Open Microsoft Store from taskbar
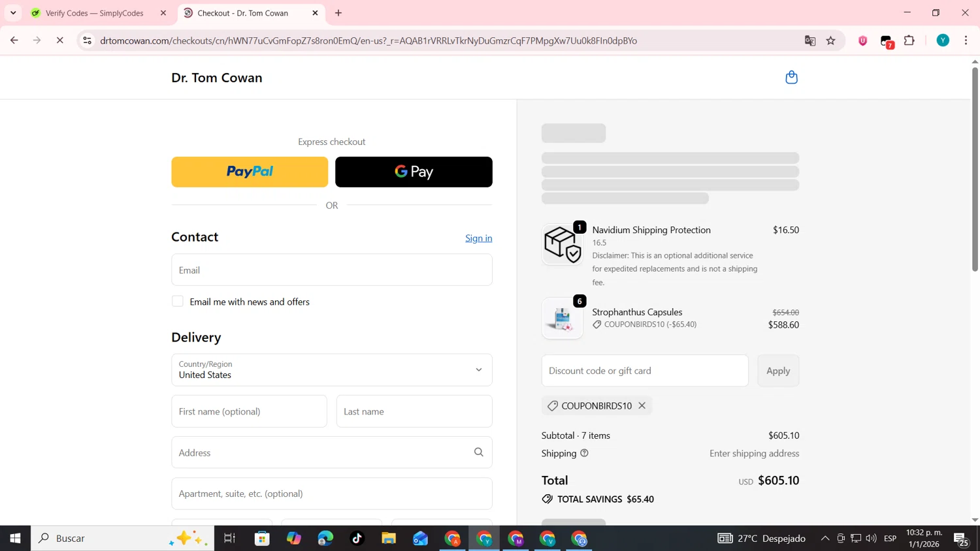The height and width of the screenshot is (551, 980). click(x=262, y=538)
